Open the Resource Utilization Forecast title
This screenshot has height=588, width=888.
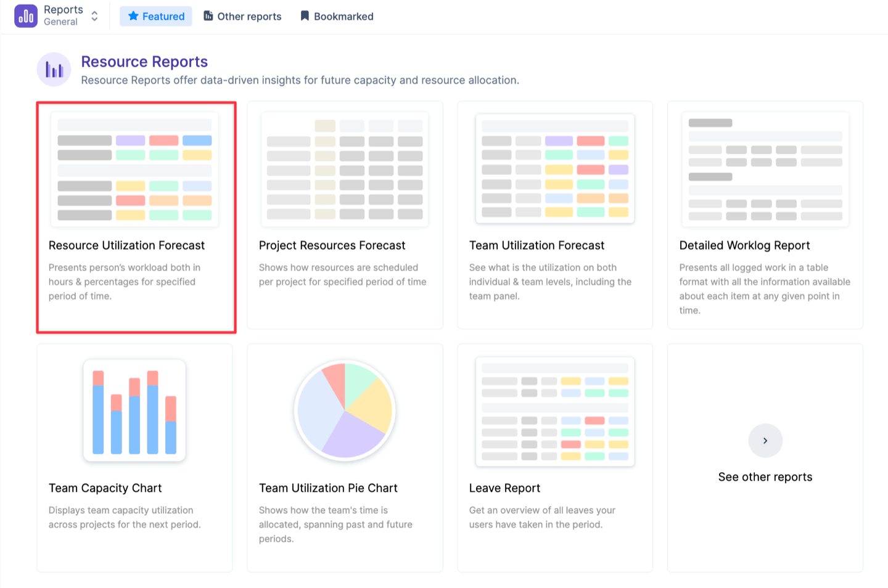click(126, 245)
